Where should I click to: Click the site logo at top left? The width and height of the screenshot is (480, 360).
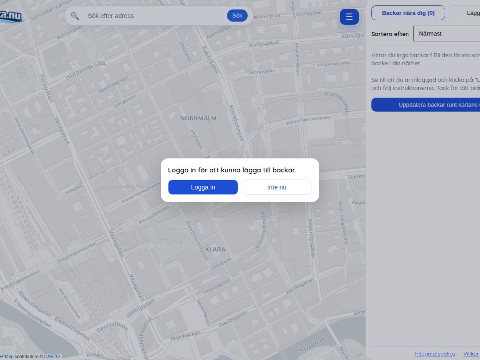11,15
